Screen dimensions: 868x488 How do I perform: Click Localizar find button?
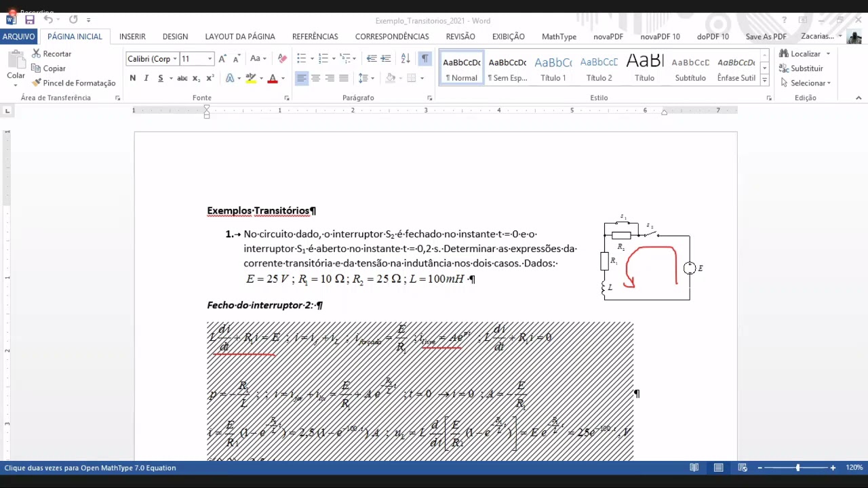pos(800,54)
